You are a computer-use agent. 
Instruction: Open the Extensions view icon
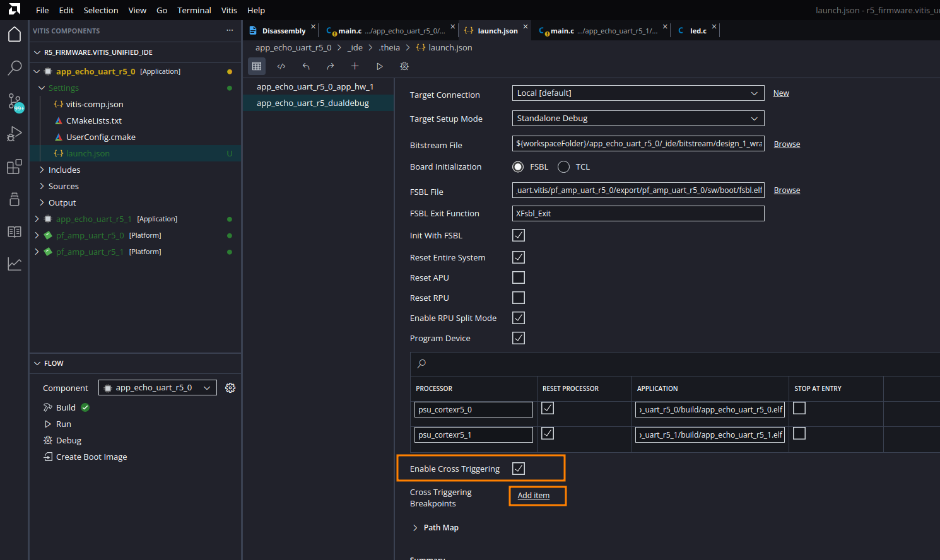(15, 166)
